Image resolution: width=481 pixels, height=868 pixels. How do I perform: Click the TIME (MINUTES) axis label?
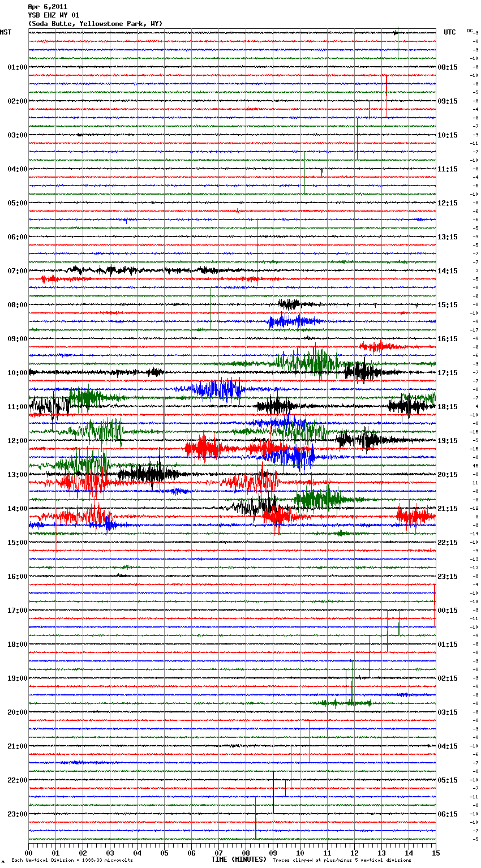click(239, 860)
